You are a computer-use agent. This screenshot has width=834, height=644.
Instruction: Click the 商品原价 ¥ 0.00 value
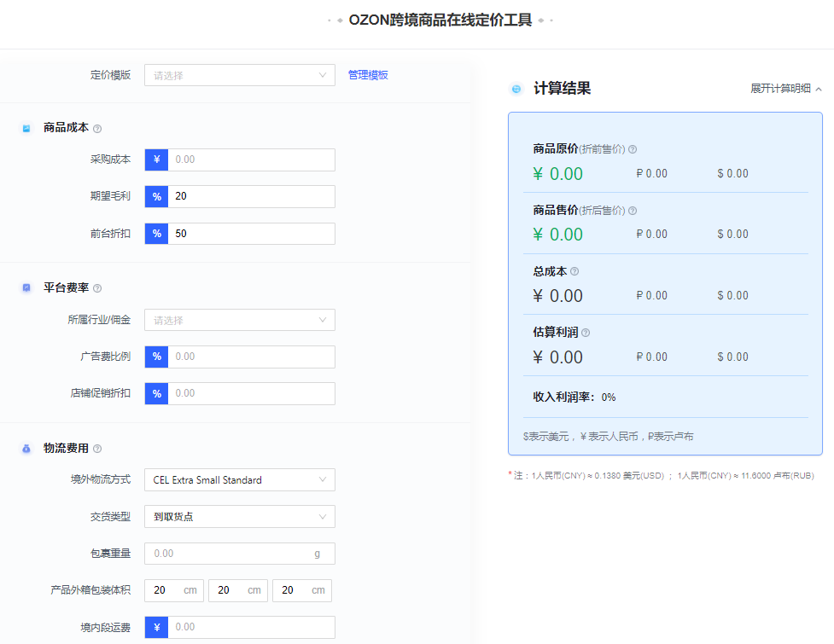click(558, 174)
